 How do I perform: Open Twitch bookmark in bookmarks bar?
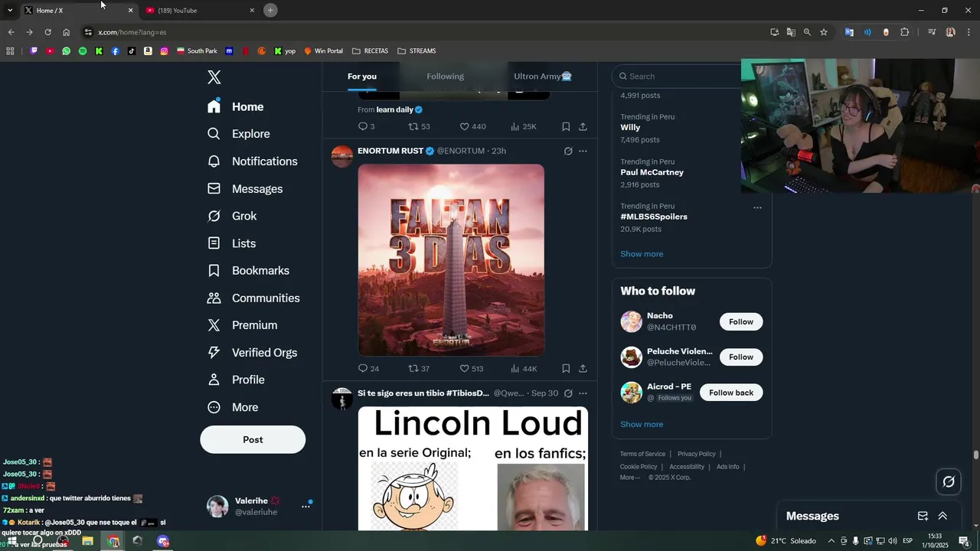click(34, 51)
